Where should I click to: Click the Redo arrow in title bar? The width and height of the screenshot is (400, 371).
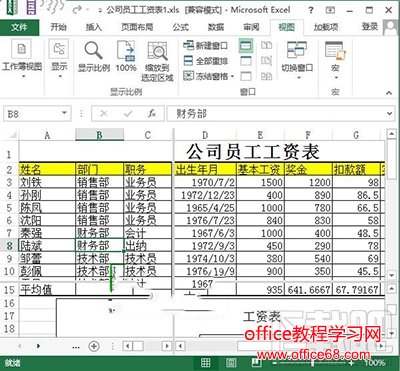pos(78,10)
